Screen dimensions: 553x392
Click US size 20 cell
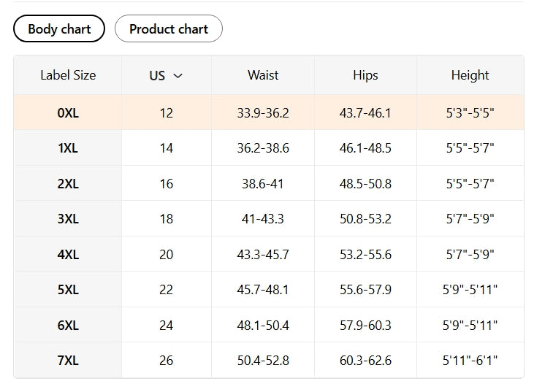click(x=167, y=255)
